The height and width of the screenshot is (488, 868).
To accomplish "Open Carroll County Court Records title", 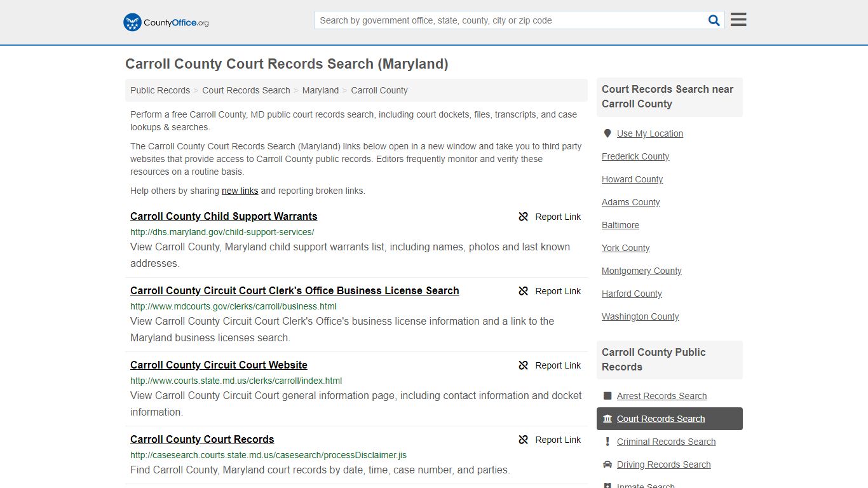I will pos(202,439).
